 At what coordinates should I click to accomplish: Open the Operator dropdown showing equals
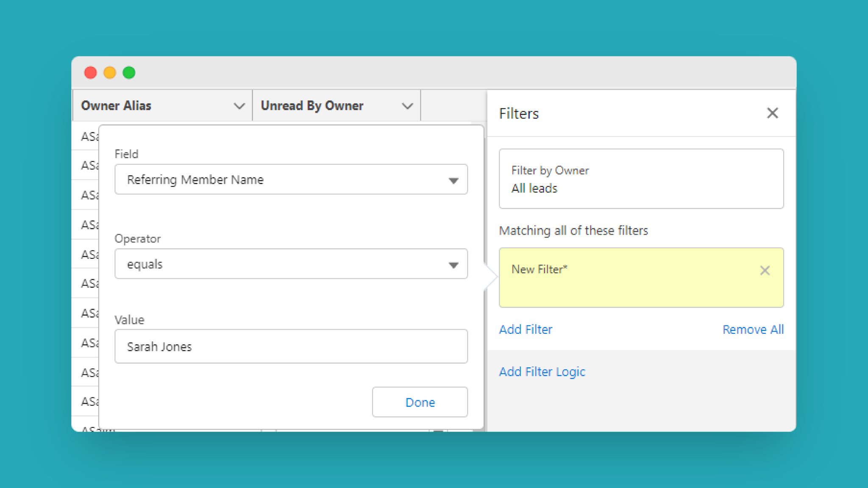tap(291, 264)
